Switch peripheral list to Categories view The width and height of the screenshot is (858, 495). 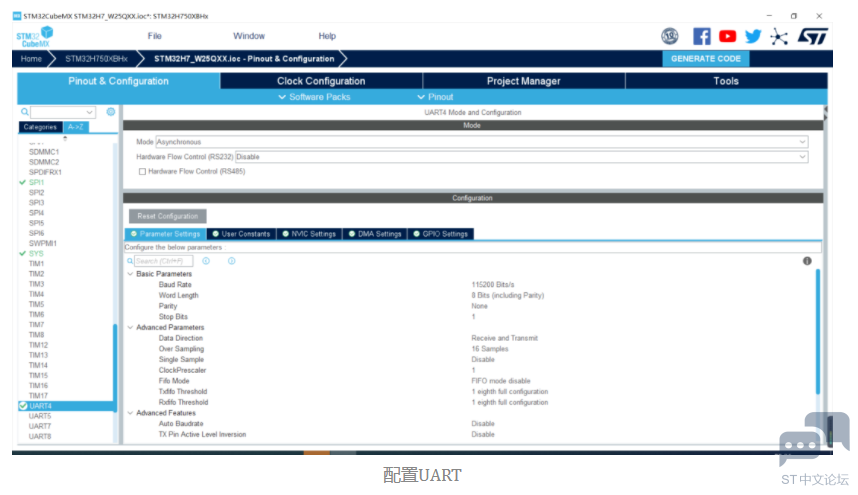(x=40, y=127)
